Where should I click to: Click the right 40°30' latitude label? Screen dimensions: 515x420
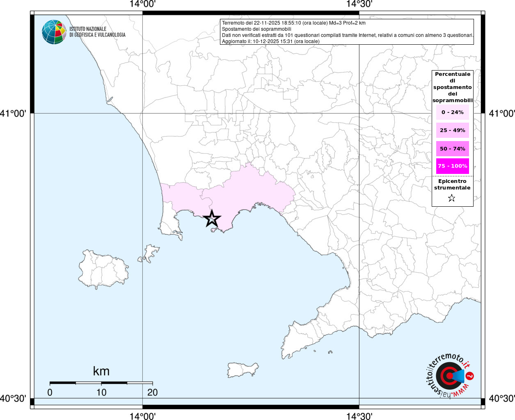(x=502, y=399)
